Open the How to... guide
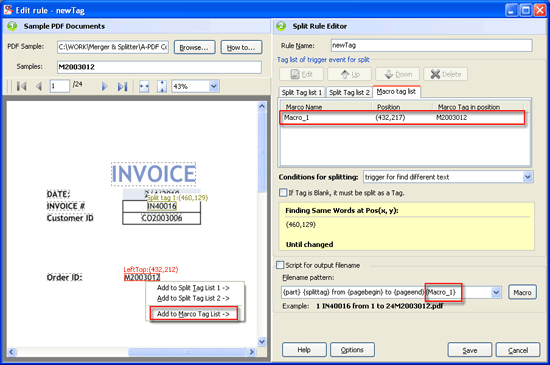Screen dimensions: 550x365 click(241, 47)
